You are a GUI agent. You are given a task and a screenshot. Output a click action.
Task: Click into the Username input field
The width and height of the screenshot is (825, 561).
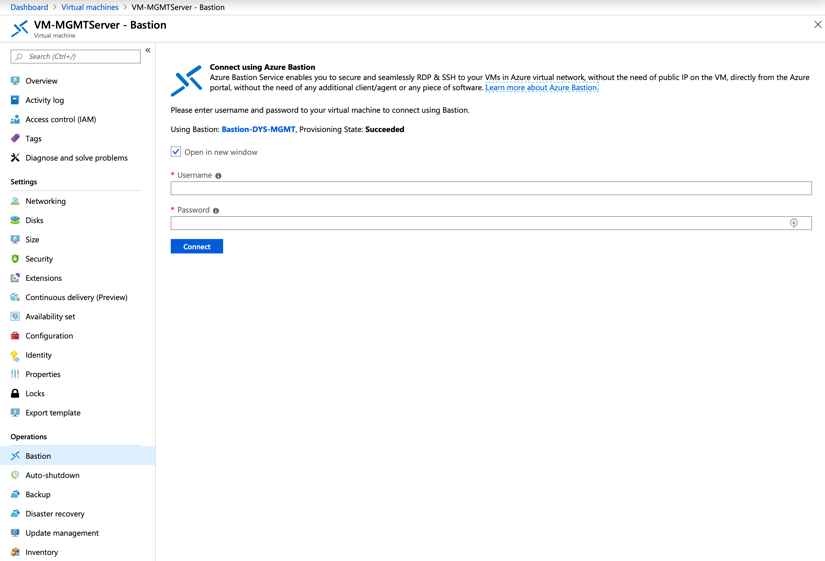pos(491,188)
